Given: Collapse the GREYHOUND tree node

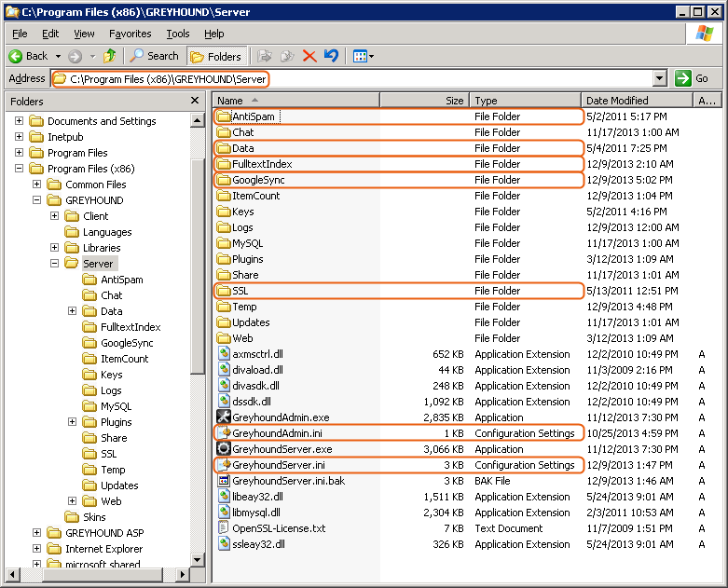Looking at the screenshot, I should [36, 200].
